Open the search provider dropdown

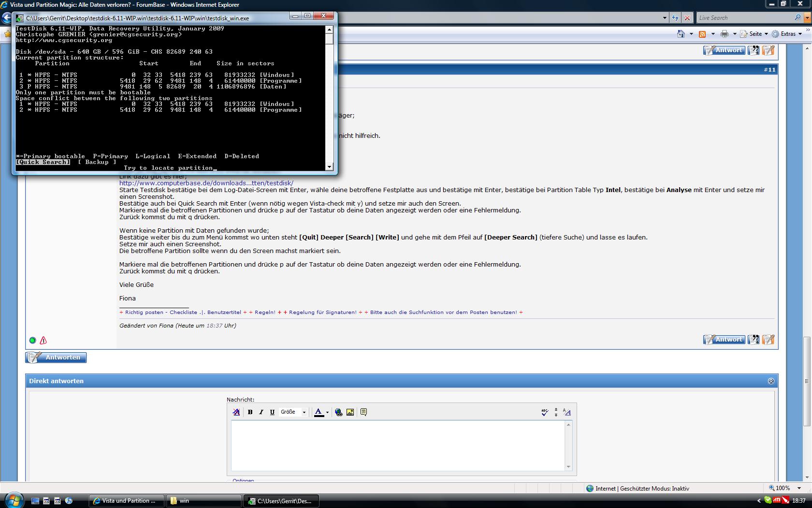click(807, 18)
